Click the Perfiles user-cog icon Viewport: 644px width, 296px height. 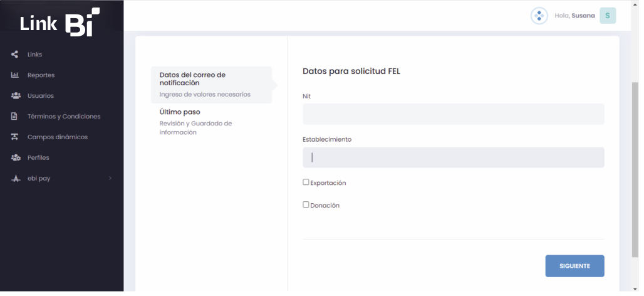[16, 157]
